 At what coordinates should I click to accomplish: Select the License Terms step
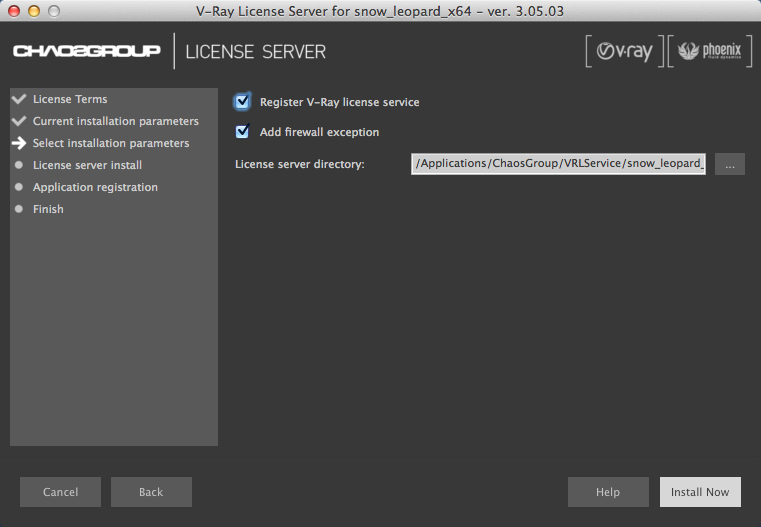pos(70,99)
